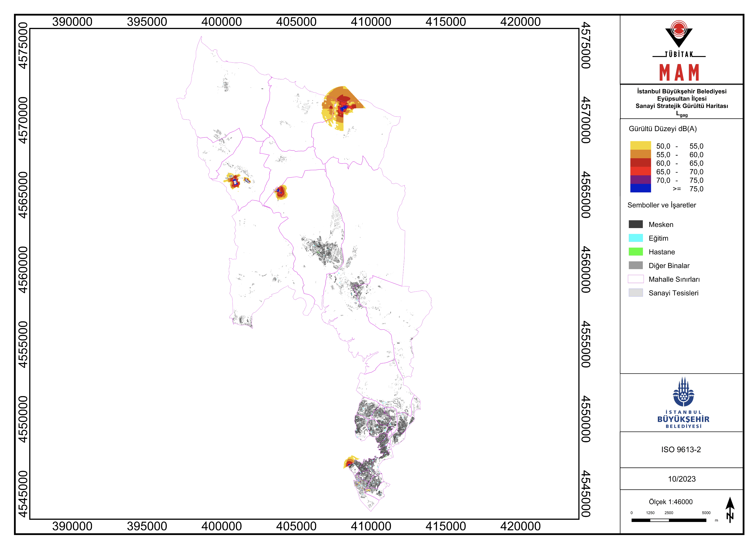Click the 'Gürültü Düzeyi dB(A)' heading
The height and width of the screenshot is (547, 756).
tap(663, 129)
